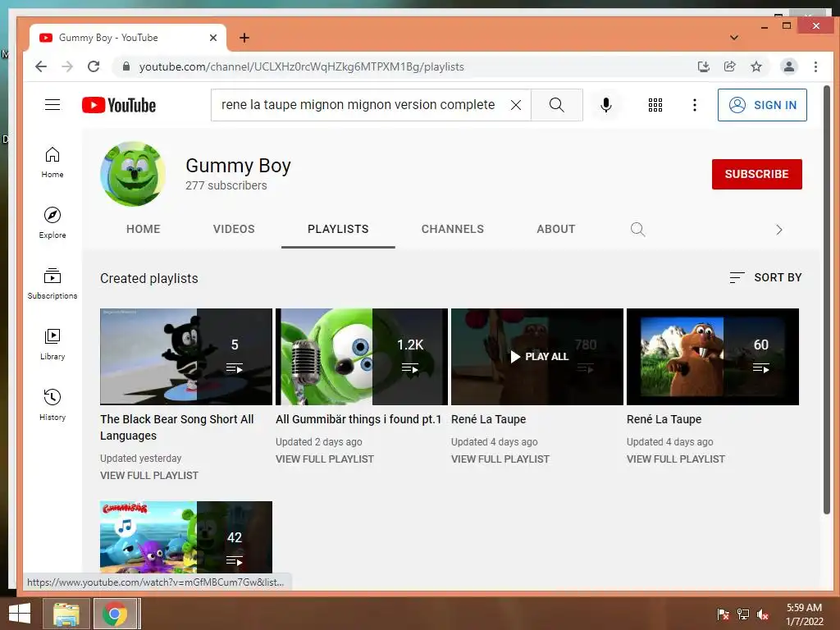Open Gummibär 1.2K playlist thumbnail
The image size is (840, 630).
pos(361,356)
